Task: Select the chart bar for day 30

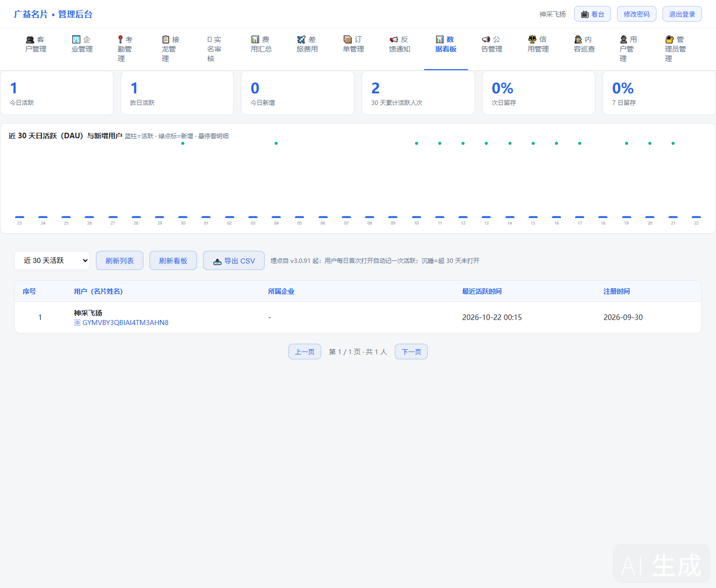Action: [x=183, y=217]
